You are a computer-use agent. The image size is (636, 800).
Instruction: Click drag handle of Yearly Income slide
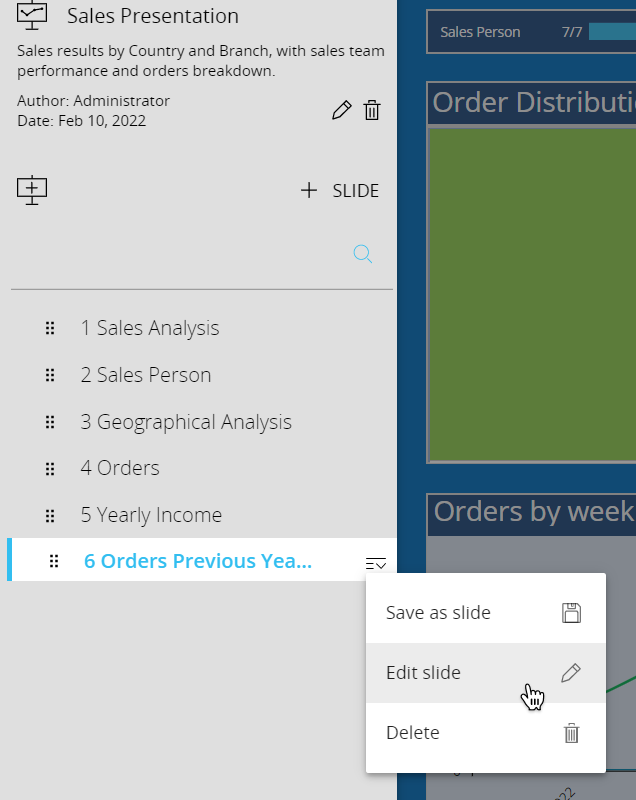click(50, 515)
